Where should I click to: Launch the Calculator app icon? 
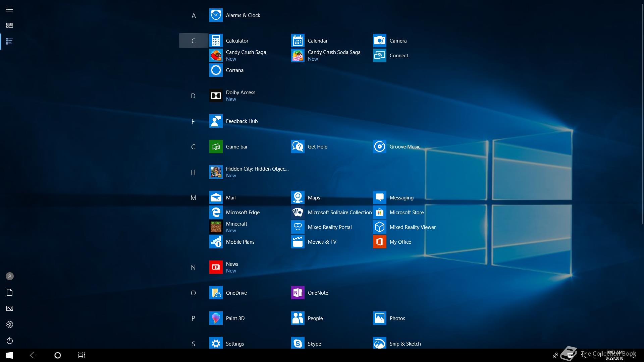[216, 41]
